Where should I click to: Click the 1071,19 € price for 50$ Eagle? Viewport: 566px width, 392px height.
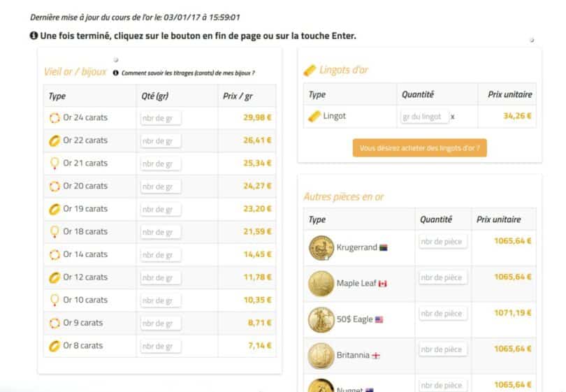(513, 312)
